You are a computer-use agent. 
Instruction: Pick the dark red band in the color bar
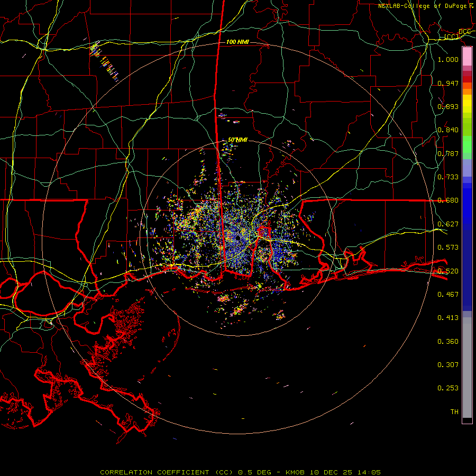pos(467,74)
